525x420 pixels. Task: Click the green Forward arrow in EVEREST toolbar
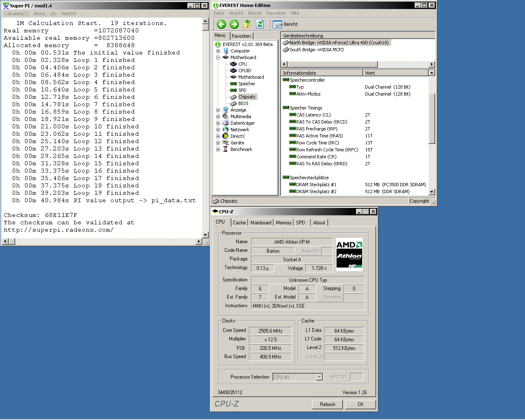pyautogui.click(x=234, y=24)
